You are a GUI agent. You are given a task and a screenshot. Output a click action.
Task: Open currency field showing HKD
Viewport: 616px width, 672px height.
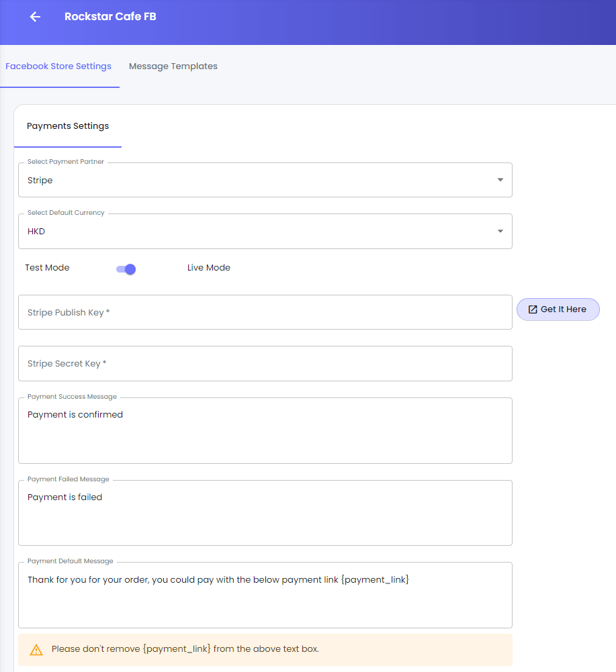tap(255, 232)
